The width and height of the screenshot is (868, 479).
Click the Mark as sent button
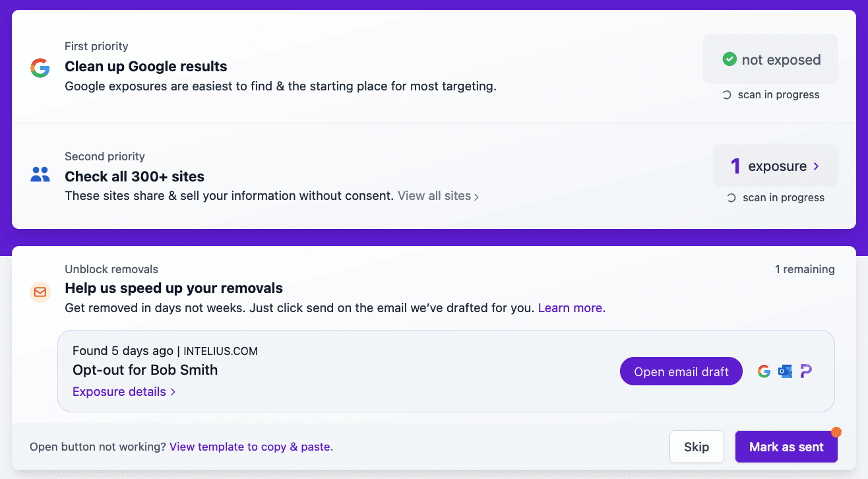click(786, 447)
